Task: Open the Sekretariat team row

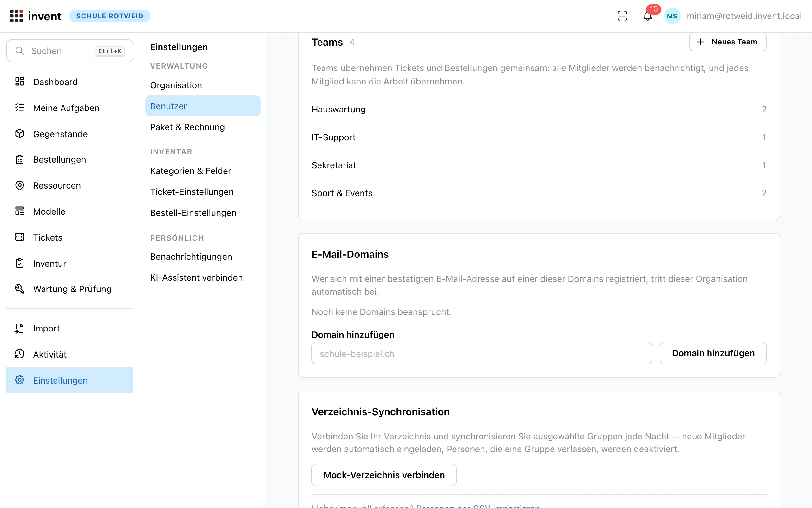Action: [x=539, y=165]
